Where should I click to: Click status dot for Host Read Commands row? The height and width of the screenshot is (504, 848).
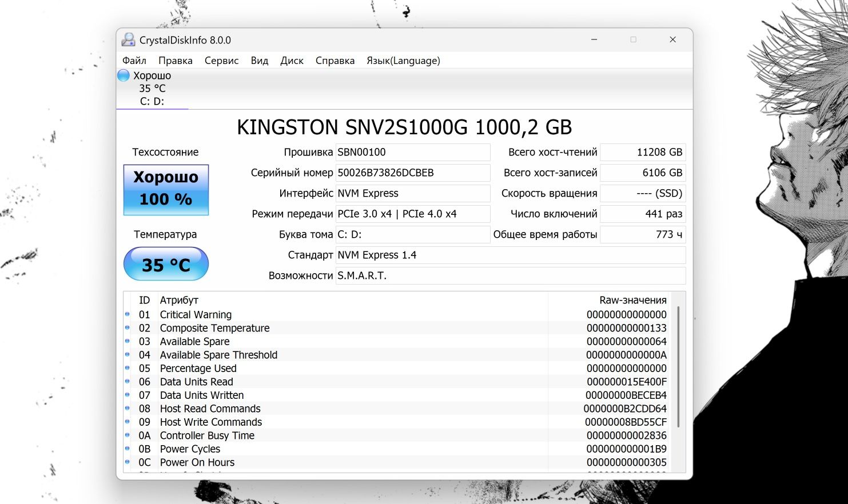coord(128,408)
